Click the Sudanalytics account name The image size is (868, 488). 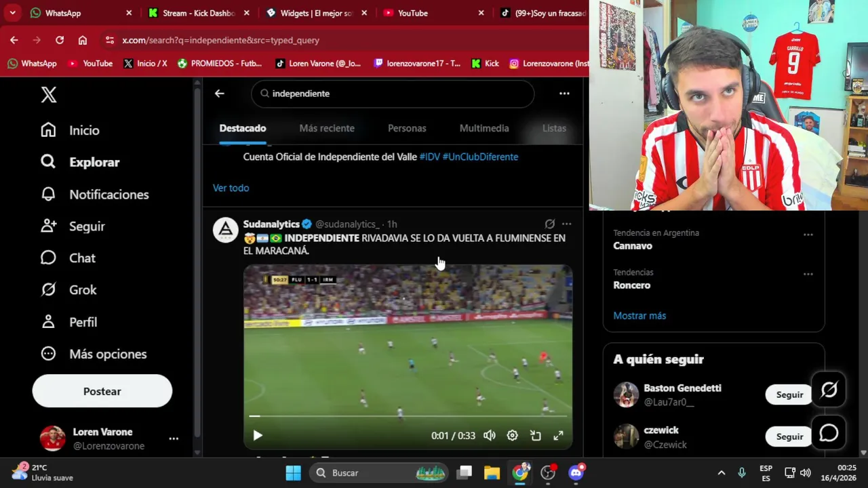click(x=271, y=224)
